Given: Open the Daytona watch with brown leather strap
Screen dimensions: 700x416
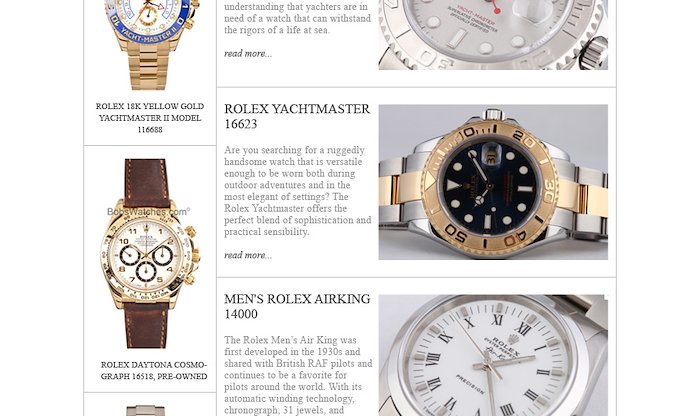Looking at the screenshot, I should pos(150,254).
